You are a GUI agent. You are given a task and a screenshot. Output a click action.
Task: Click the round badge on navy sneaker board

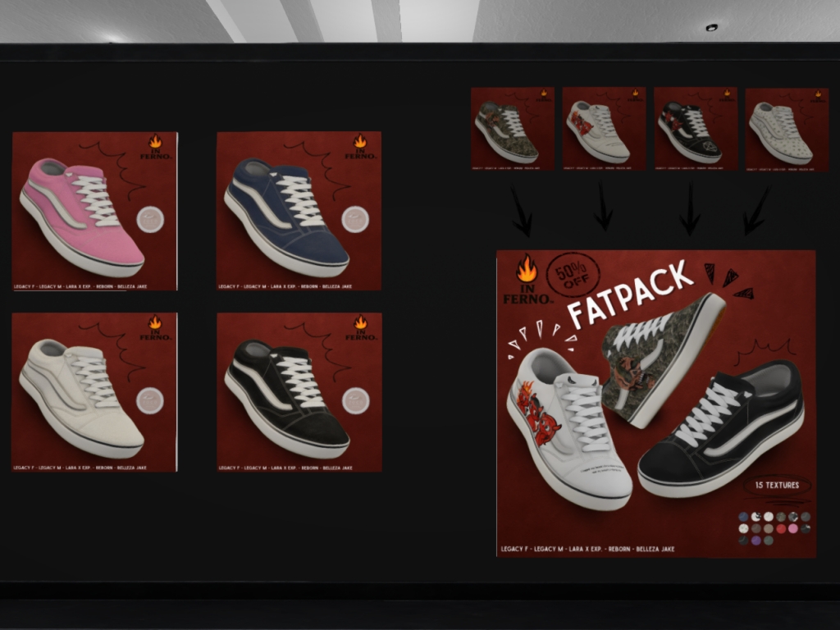[355, 219]
